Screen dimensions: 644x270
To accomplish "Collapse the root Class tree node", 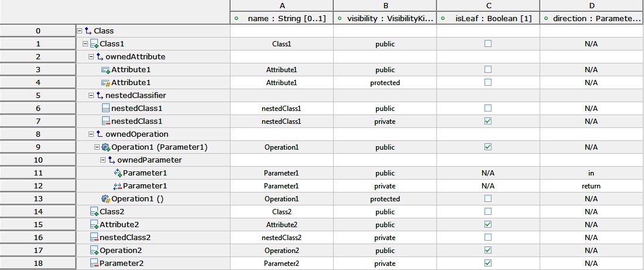I will click(x=79, y=31).
